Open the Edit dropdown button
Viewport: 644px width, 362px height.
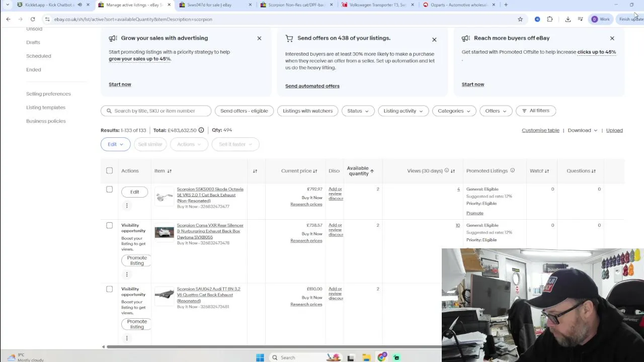point(115,144)
